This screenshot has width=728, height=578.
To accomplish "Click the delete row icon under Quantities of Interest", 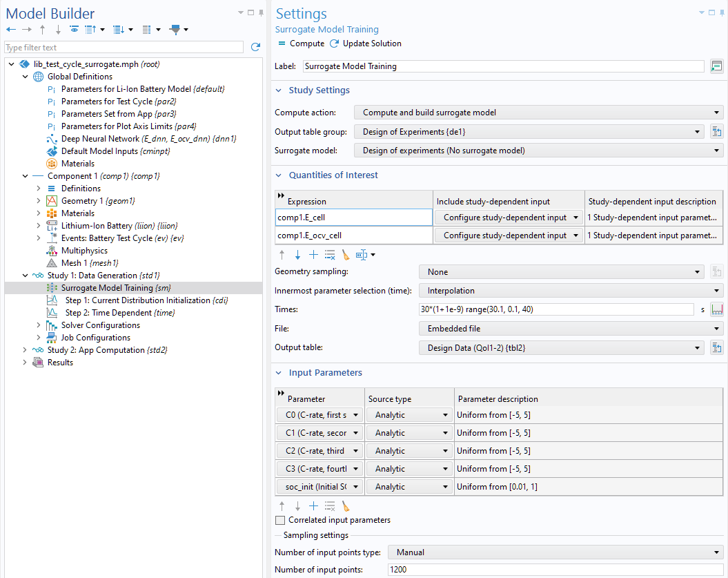I will pyautogui.click(x=330, y=255).
